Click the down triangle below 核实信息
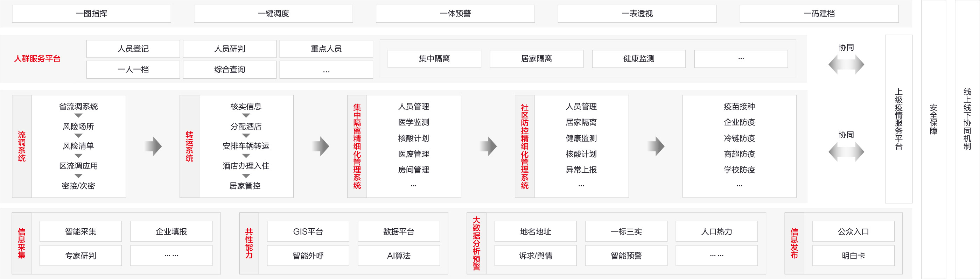Image resolution: width=980 pixels, height=279 pixels. click(x=246, y=116)
